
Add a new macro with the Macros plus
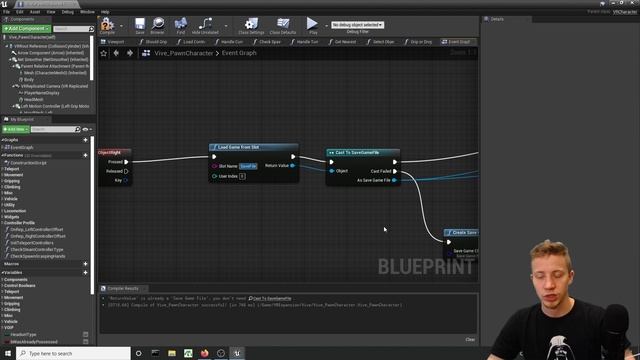pos(85,264)
